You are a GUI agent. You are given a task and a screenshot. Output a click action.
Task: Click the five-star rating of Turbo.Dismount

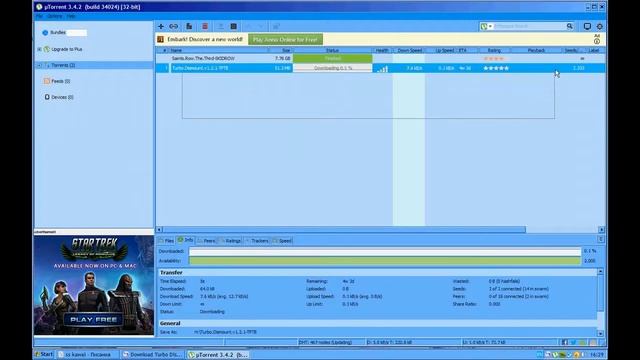click(x=496, y=68)
